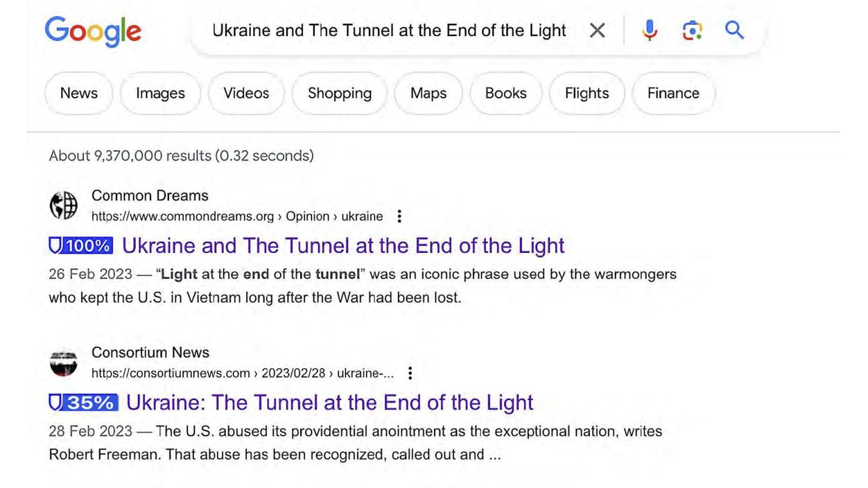The width and height of the screenshot is (868, 488).
Task: Clear the search query with the X
Action: (597, 30)
